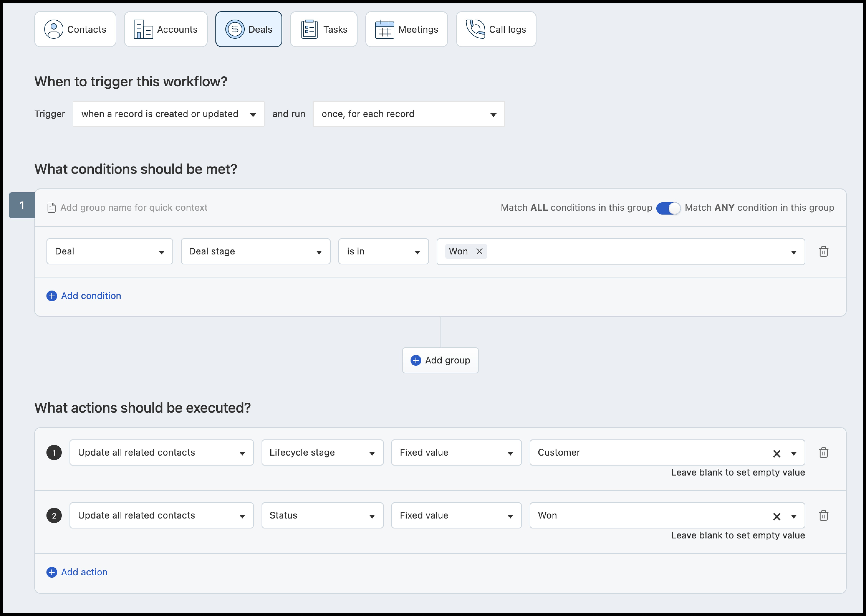This screenshot has height=616, width=866.
Task: Expand the 'Won' action value dropdown arrow
Action: coord(794,517)
